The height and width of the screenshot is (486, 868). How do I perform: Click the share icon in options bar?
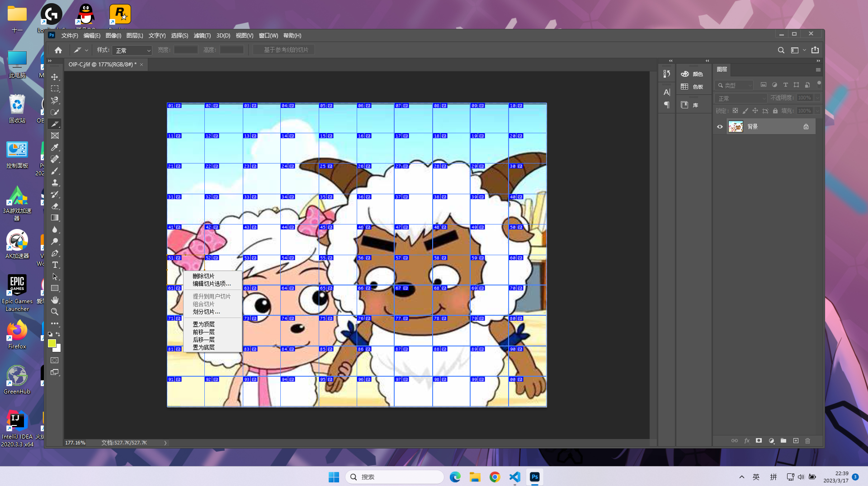point(815,50)
